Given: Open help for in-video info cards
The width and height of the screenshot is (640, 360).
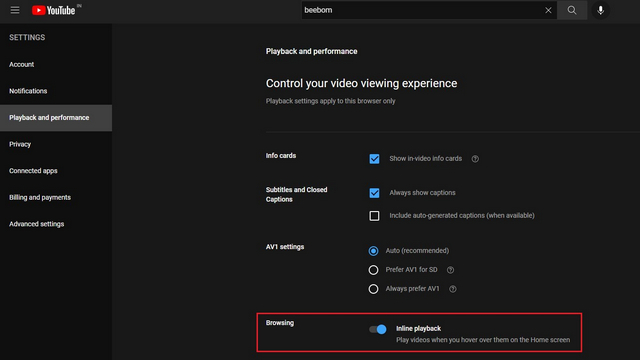Looking at the screenshot, I should tap(475, 159).
